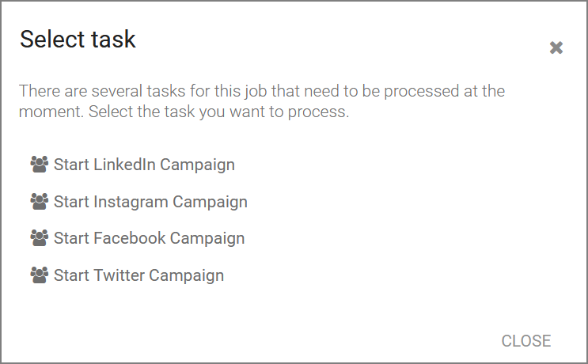Click the people icon beside Start Twitter Campaign
The height and width of the screenshot is (364, 588).
pos(39,275)
